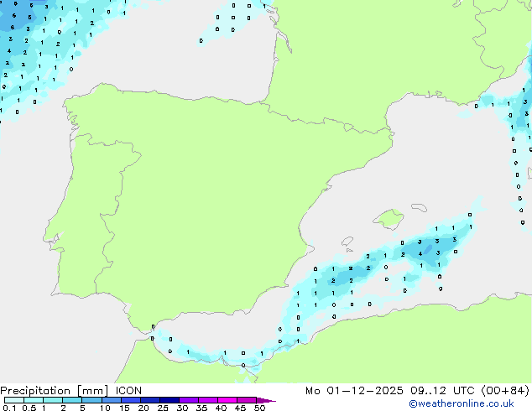Click the '0.5' legend scale label
The image size is (532, 411).
point(29,408)
